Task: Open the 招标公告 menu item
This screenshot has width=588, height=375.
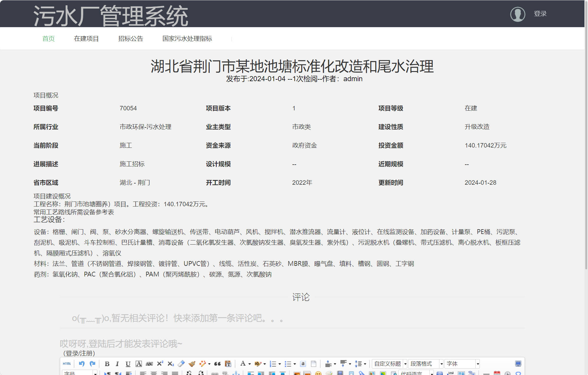Action: pyautogui.click(x=131, y=38)
